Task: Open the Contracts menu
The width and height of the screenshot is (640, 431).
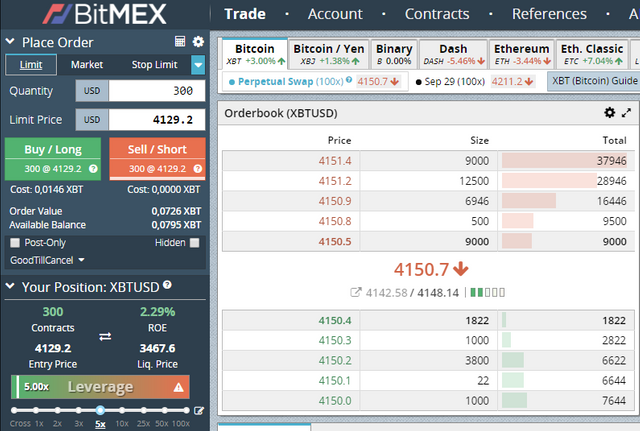Action: (x=437, y=14)
